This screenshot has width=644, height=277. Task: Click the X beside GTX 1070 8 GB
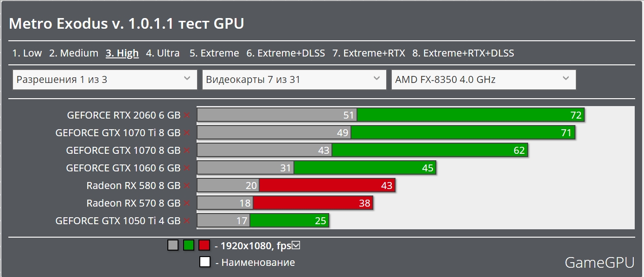[x=187, y=151]
